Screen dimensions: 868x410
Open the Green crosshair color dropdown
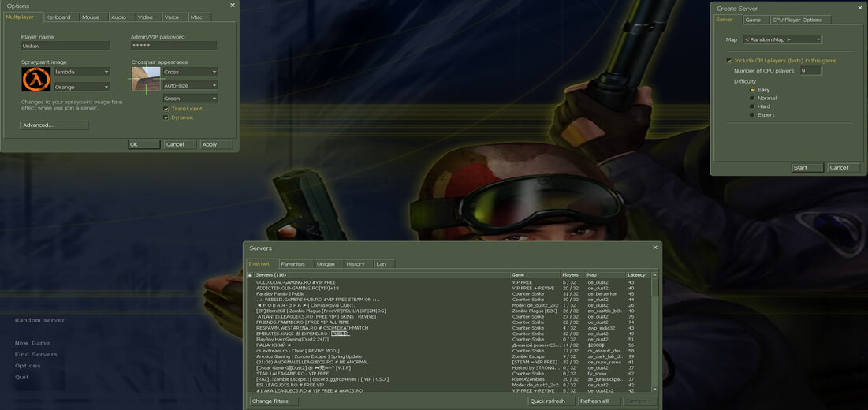click(x=190, y=99)
